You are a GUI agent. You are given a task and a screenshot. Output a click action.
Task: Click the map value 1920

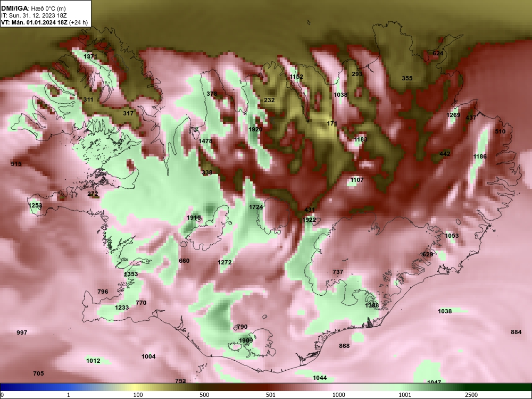[255, 130]
